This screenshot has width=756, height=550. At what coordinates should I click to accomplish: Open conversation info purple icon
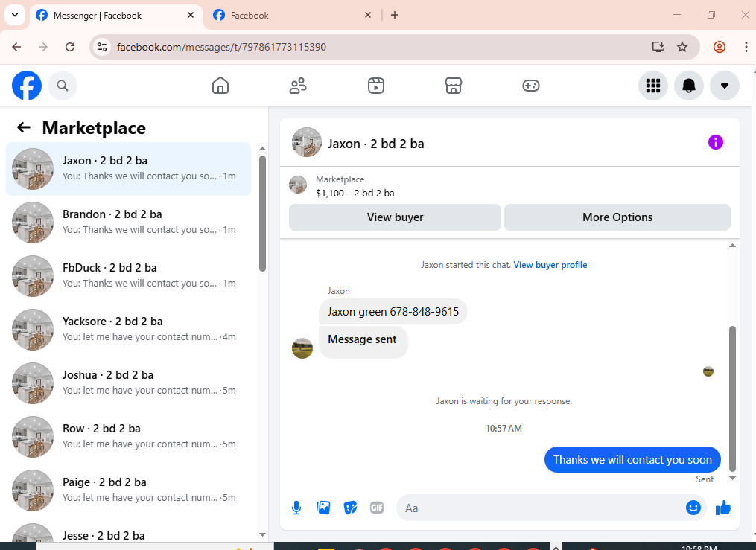tap(716, 142)
